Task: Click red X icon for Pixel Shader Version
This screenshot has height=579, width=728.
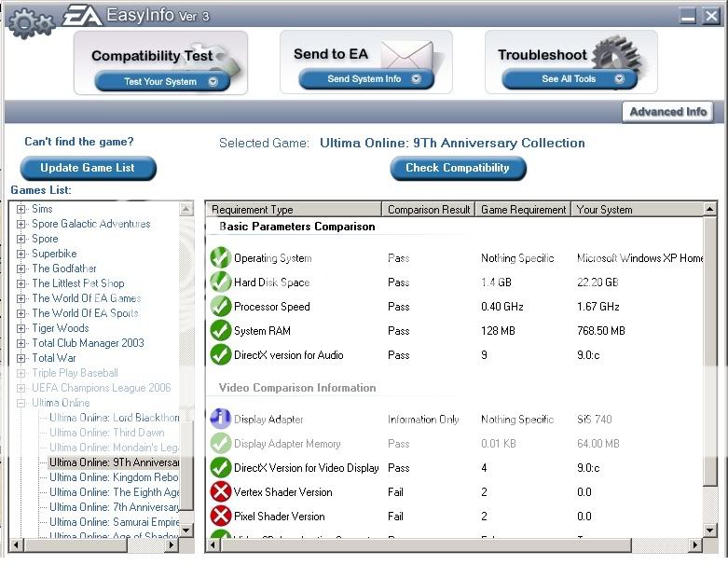Action: click(x=221, y=516)
